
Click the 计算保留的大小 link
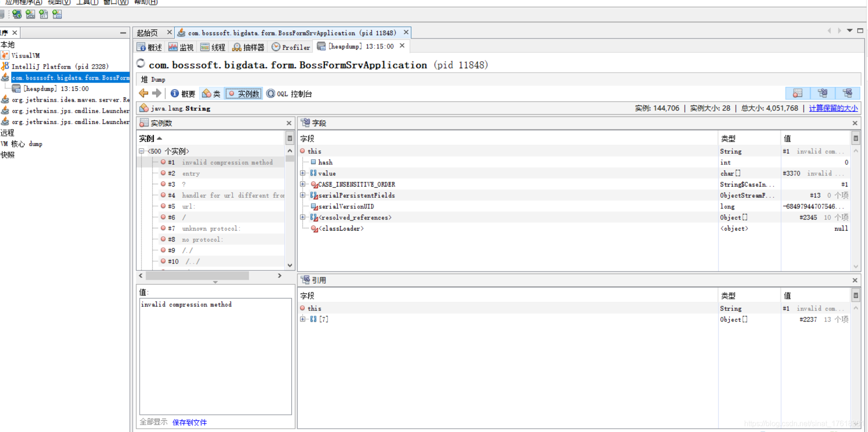833,108
